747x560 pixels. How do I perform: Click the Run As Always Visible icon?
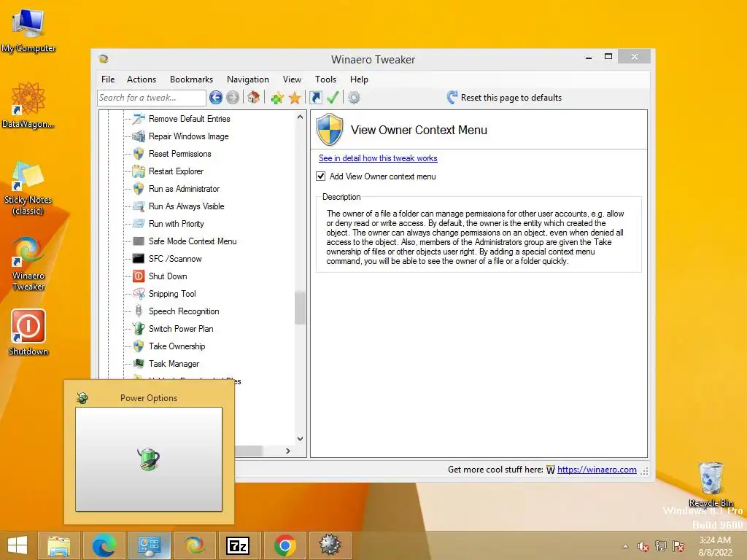[139, 206]
